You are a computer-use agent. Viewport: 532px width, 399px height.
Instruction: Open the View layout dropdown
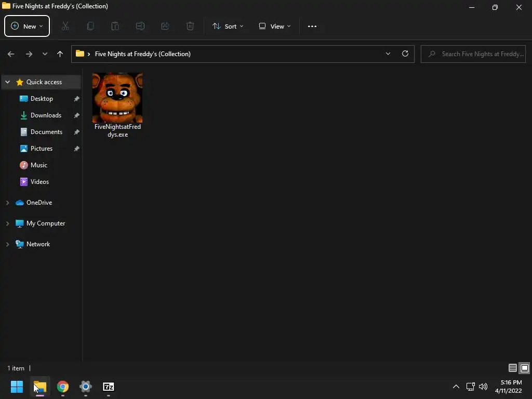275,26
